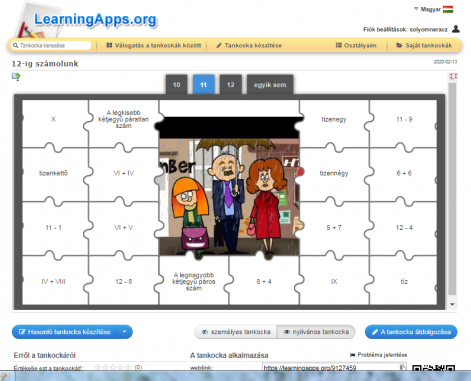The height and width of the screenshot is (381, 471).
Task: Open the user account profile icon
Action: pos(456,29)
